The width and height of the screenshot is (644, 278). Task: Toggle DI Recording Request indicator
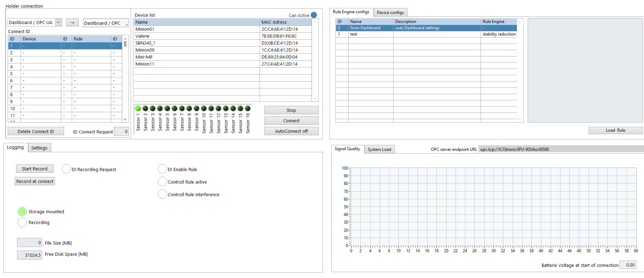pyautogui.click(x=66, y=169)
